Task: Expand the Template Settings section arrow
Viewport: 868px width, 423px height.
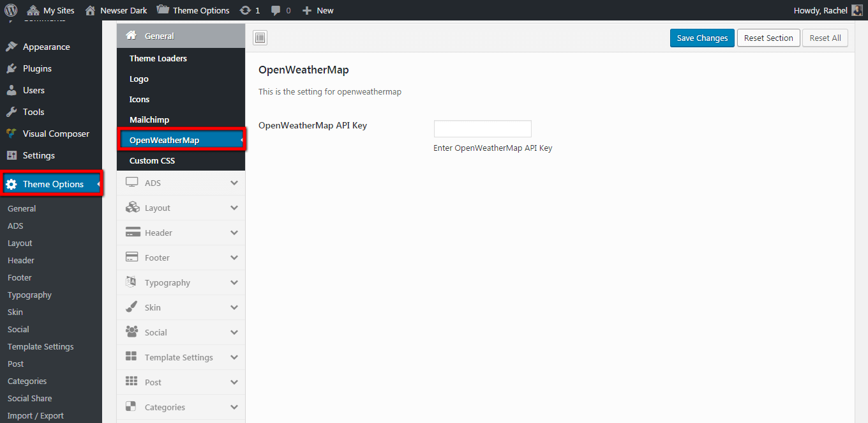Action: pos(234,357)
